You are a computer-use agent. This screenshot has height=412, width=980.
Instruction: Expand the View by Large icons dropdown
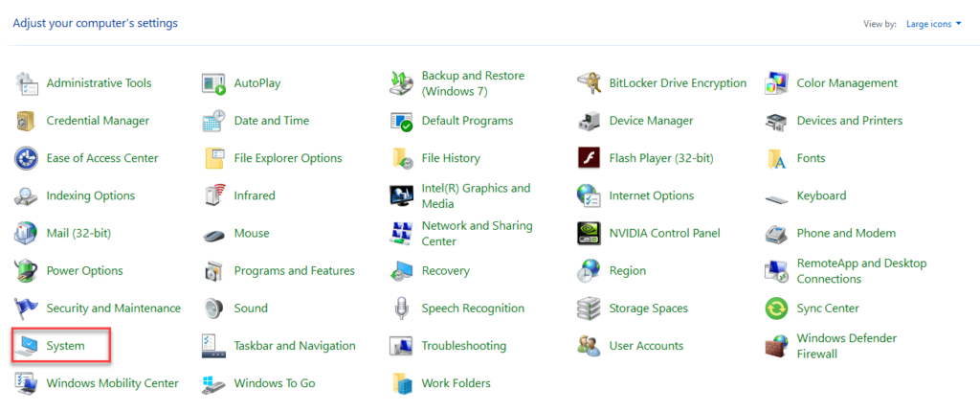point(934,24)
